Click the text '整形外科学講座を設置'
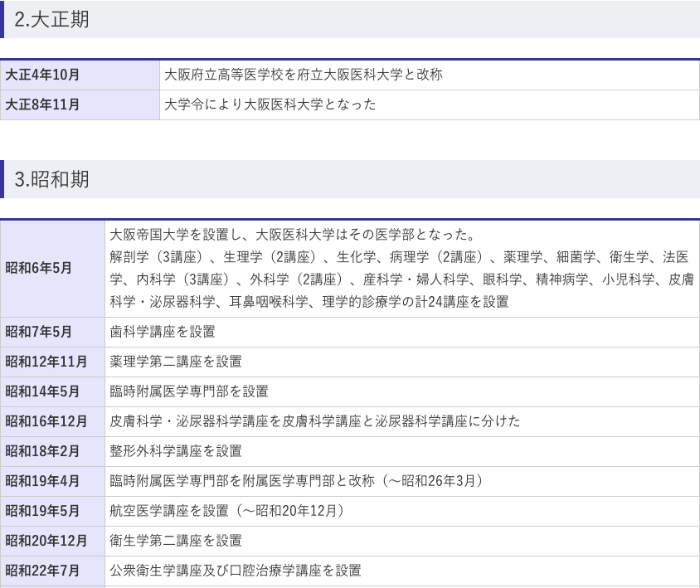700x588 pixels. pos(176,452)
